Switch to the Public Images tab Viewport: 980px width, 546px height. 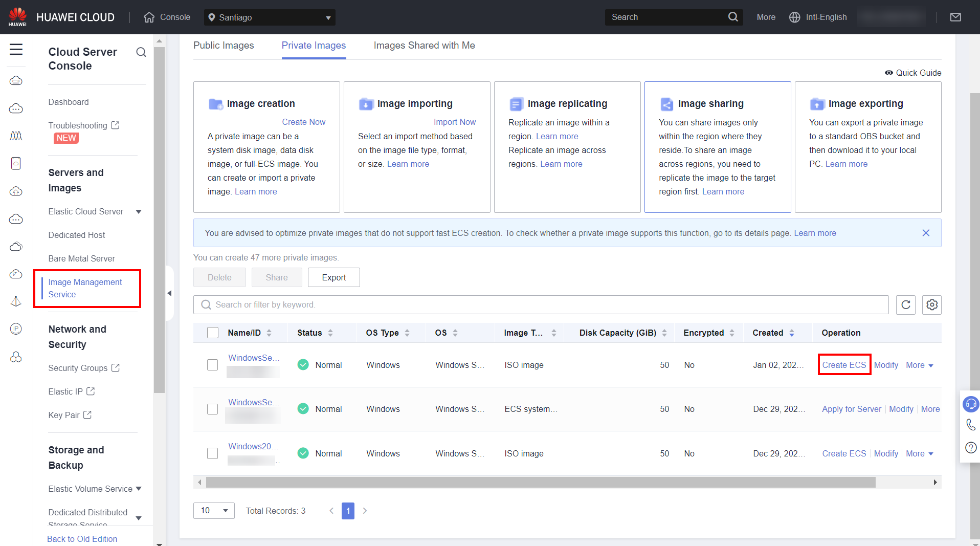click(224, 46)
